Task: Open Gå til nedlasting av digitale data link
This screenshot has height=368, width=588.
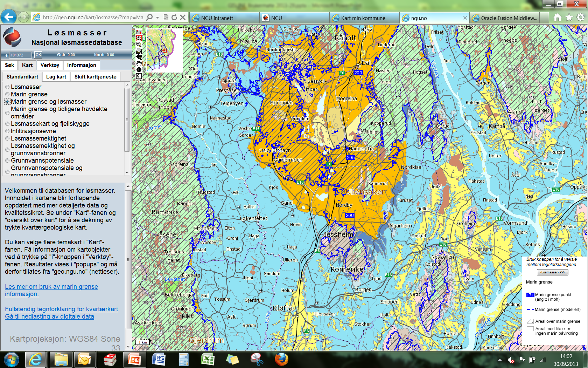Action: pyautogui.click(x=49, y=316)
